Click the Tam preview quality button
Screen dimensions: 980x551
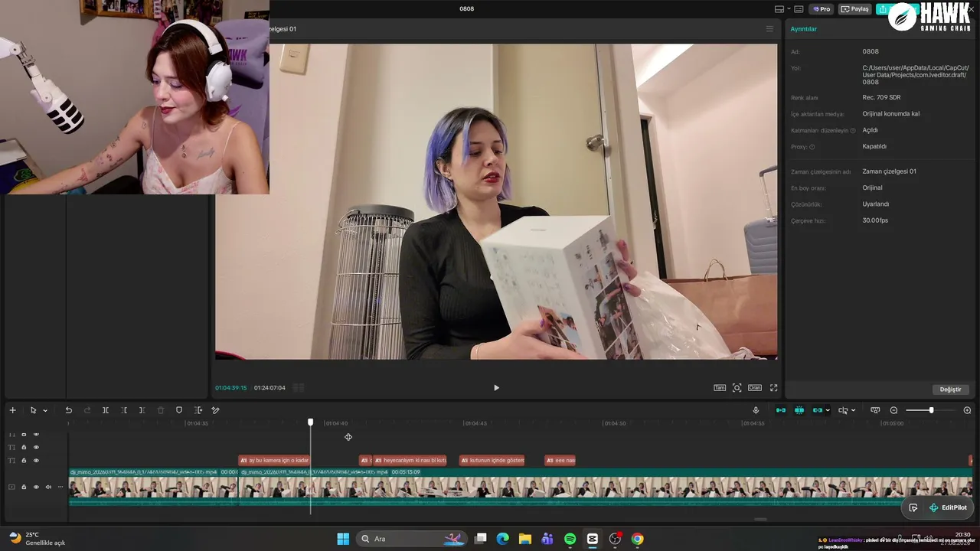720,388
